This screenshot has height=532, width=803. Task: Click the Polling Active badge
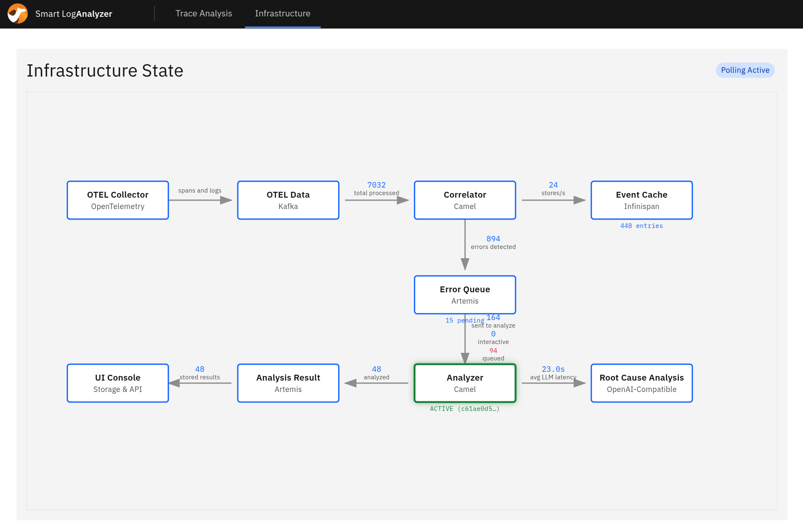[x=745, y=70]
